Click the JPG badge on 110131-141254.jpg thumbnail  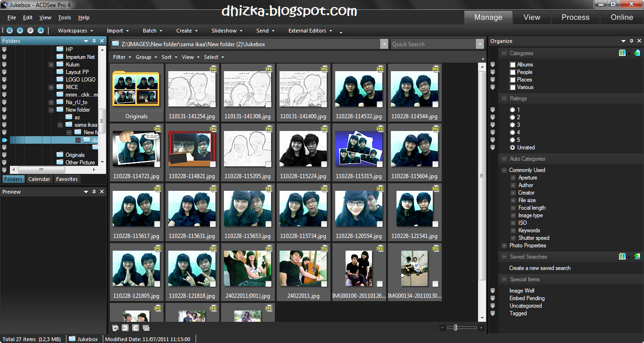tap(213, 69)
